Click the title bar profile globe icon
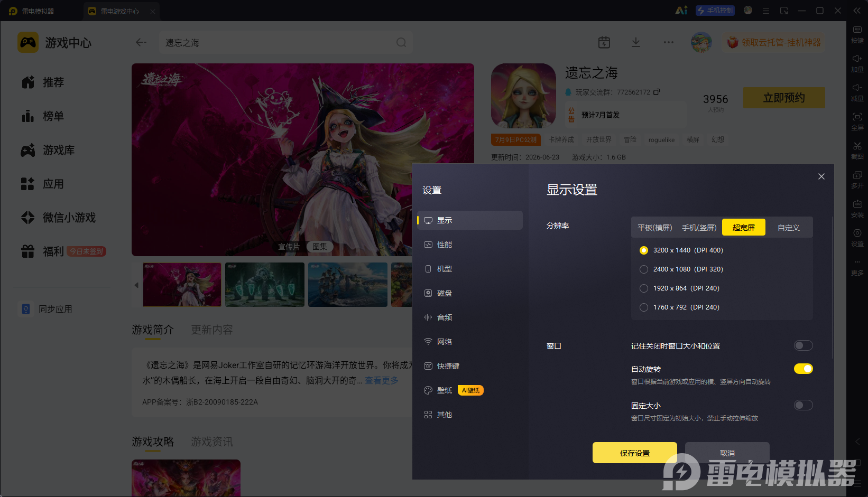Viewport: 868px width, 497px height. [748, 10]
